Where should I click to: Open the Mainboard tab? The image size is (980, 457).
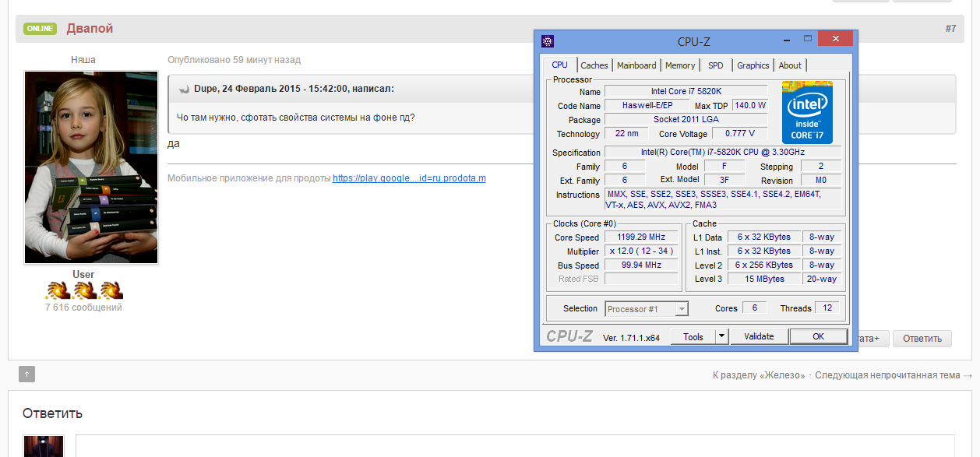click(636, 65)
